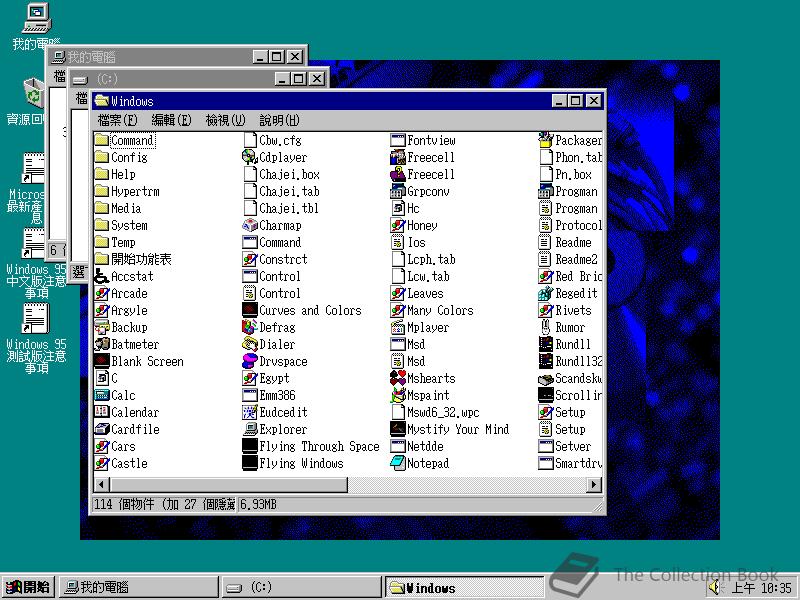Select the Blank Screen item
This screenshot has width=800, height=600.
[139, 361]
